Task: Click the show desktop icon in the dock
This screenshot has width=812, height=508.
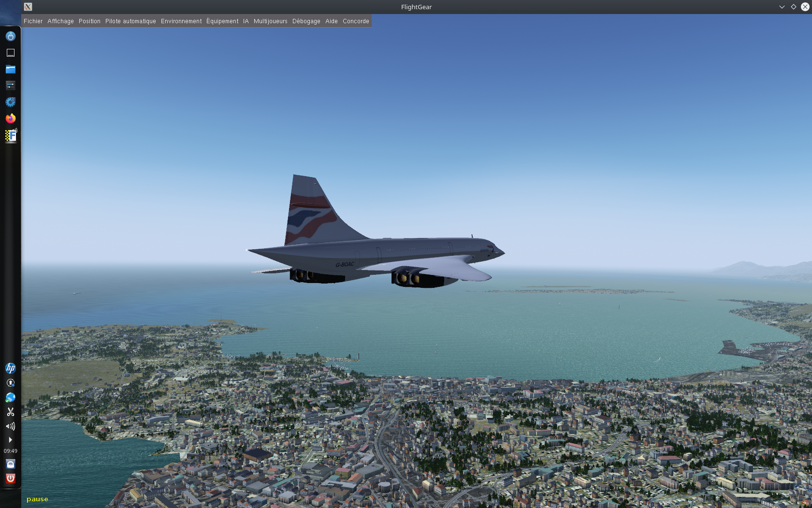Action: (x=11, y=53)
